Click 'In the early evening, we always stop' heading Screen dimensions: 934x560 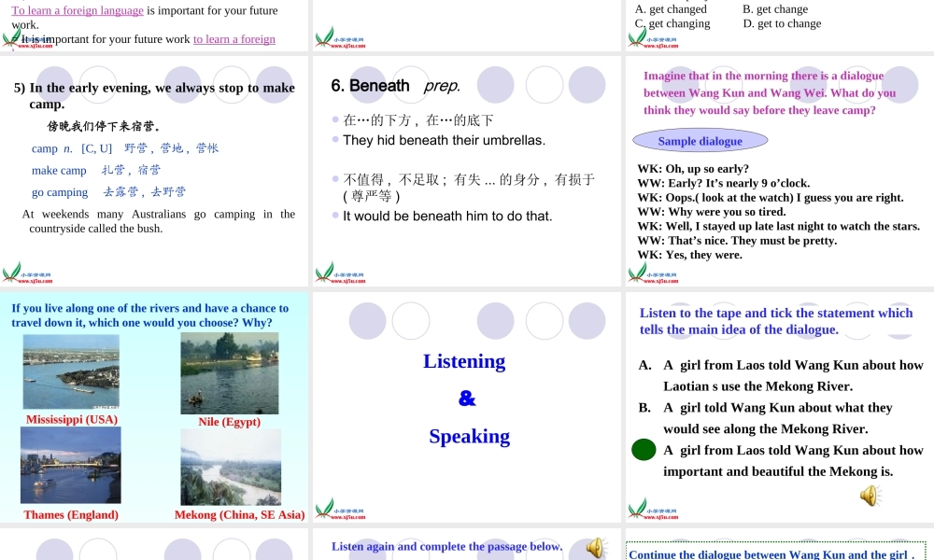154,95
